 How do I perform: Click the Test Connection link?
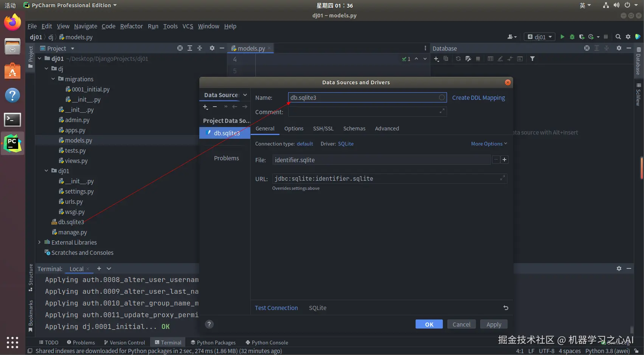tap(276, 308)
